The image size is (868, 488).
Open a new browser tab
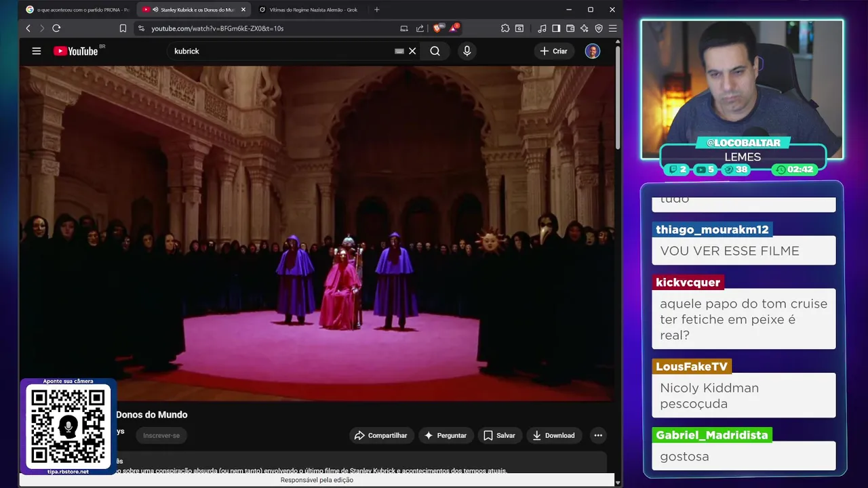tap(377, 9)
